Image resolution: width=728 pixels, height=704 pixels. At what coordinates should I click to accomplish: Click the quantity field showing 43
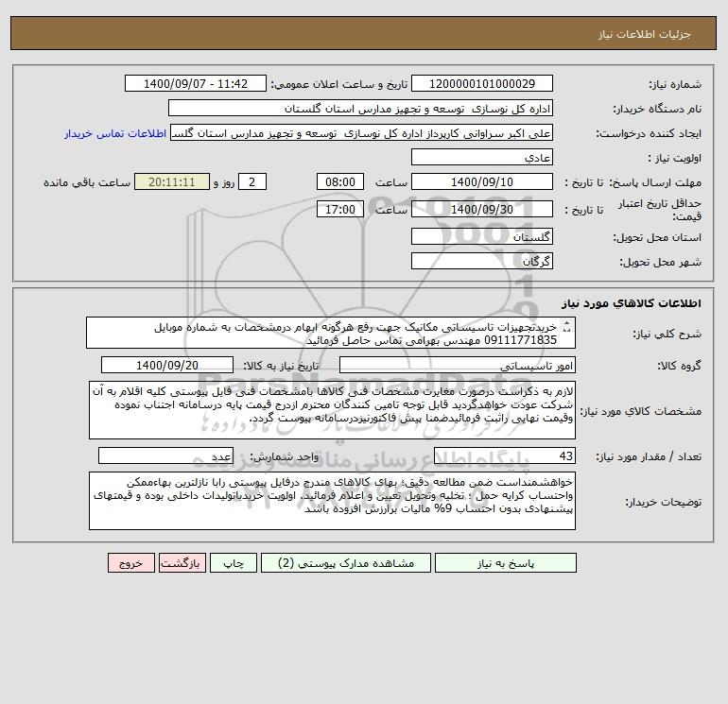pos(505,455)
